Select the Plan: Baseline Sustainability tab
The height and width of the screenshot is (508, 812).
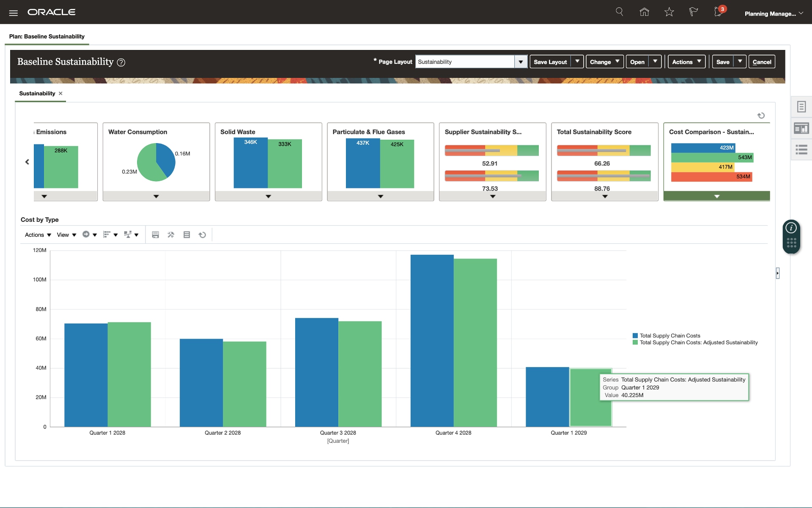(47, 36)
